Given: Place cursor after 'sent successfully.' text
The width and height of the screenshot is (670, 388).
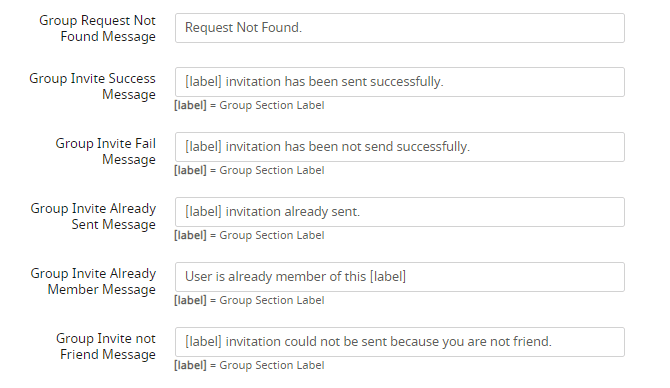Looking at the screenshot, I should [x=445, y=82].
